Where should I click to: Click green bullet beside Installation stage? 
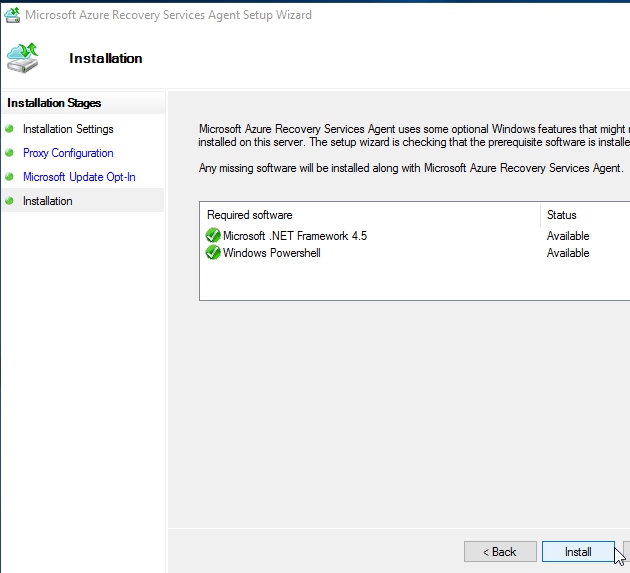[10, 201]
